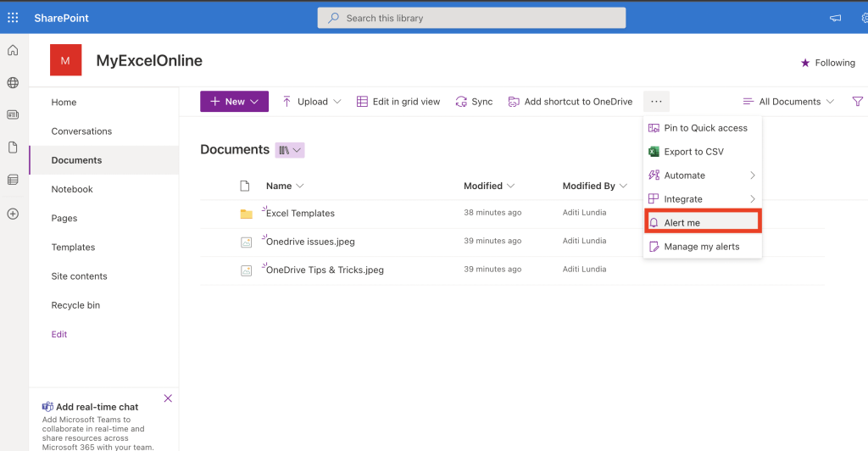The width and height of the screenshot is (868, 451).
Task: Open Site contents link
Action: click(x=79, y=276)
